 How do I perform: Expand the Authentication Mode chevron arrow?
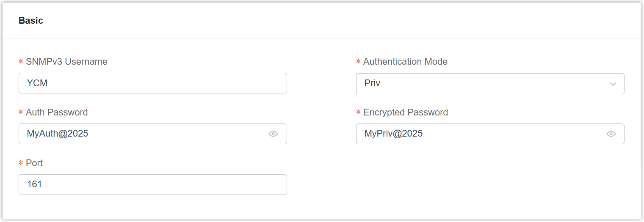[x=613, y=84]
